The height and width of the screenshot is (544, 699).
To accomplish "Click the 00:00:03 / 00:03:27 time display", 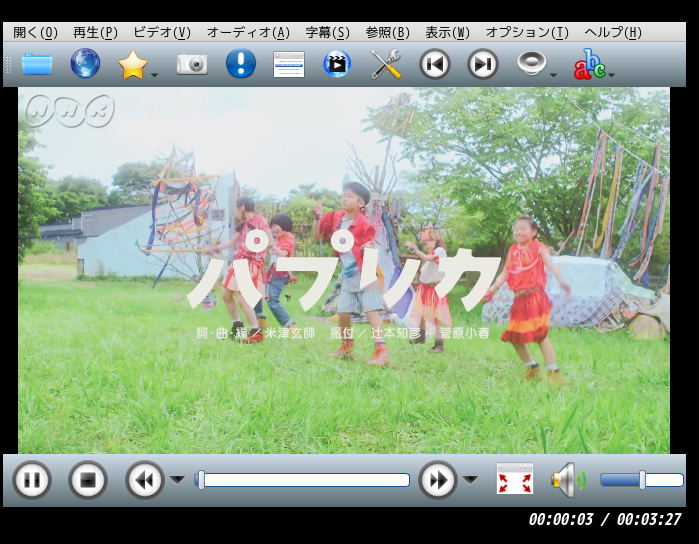I will (x=605, y=519).
